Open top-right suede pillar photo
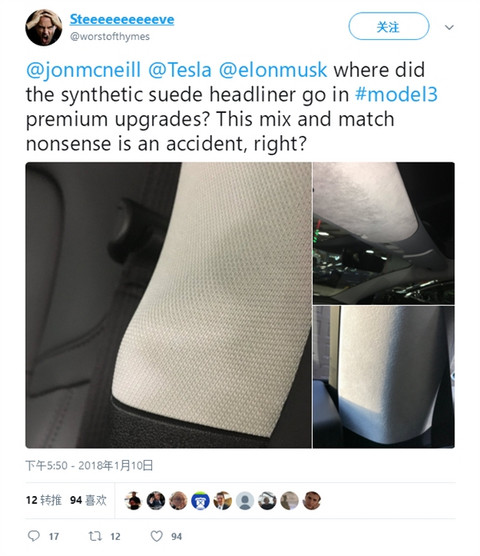The image size is (480, 556). pos(384,233)
